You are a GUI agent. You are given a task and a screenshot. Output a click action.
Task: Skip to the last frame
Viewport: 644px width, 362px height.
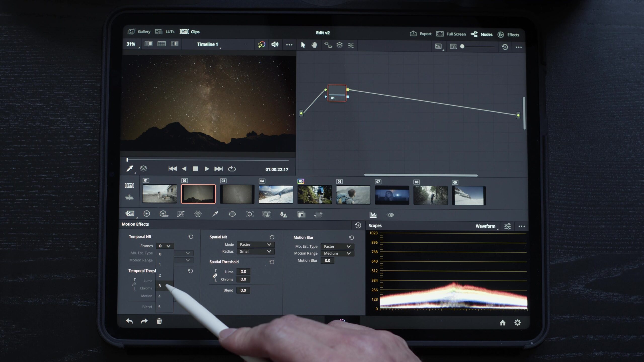[218, 169]
